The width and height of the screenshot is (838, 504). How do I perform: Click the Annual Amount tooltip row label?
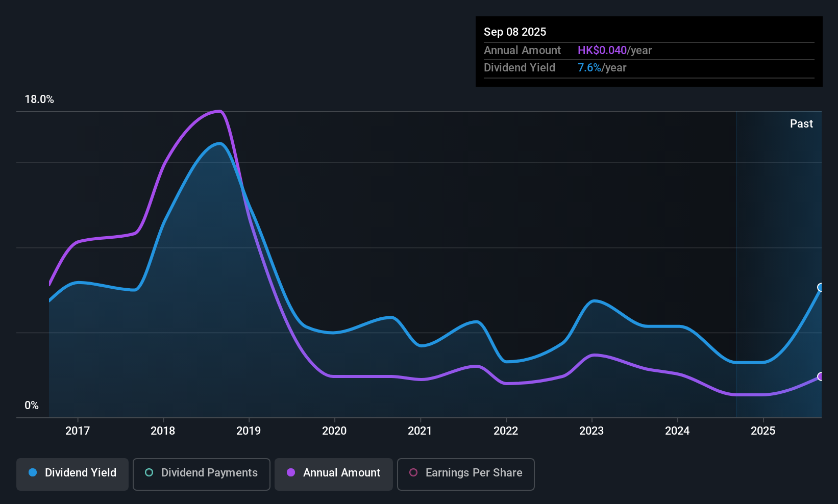(x=522, y=51)
